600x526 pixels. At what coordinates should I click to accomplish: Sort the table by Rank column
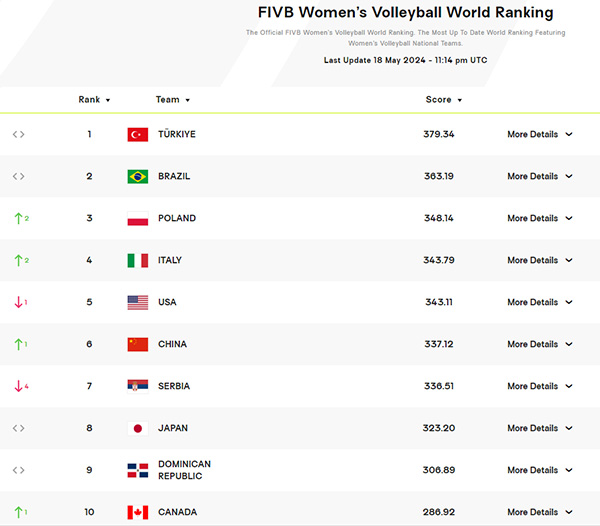(x=94, y=100)
